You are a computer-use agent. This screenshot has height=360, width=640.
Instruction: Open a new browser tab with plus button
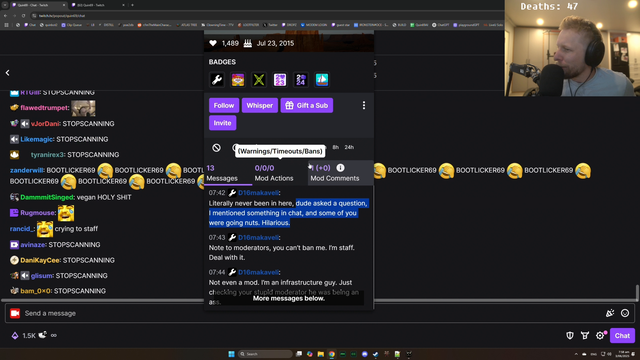[132, 5]
